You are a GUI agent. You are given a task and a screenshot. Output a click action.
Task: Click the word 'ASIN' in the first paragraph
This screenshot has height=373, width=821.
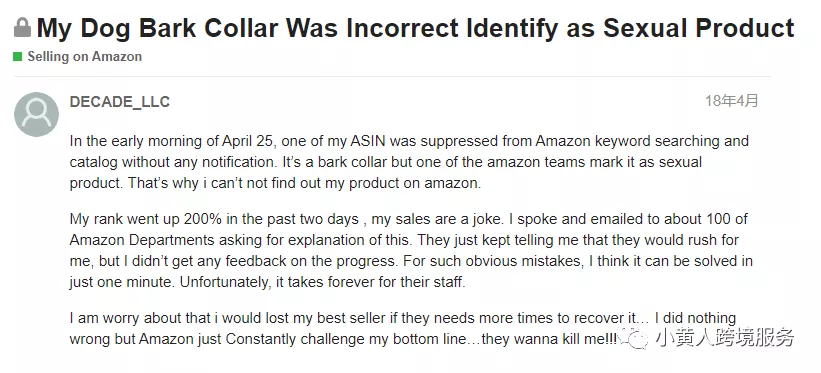click(x=369, y=141)
